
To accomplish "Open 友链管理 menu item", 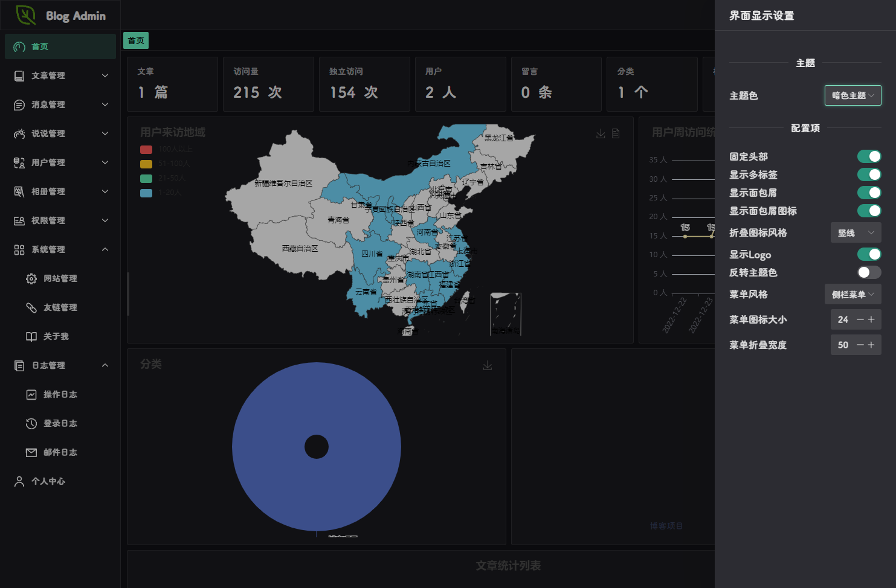I will [x=60, y=307].
